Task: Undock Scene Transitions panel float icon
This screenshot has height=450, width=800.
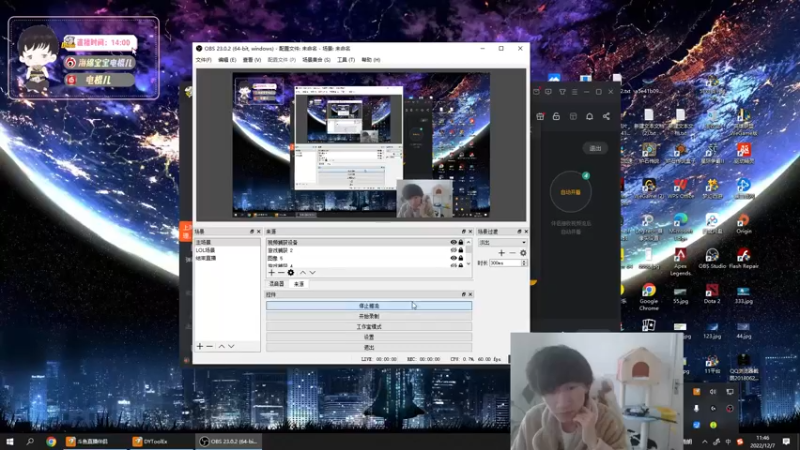Action: pos(519,232)
